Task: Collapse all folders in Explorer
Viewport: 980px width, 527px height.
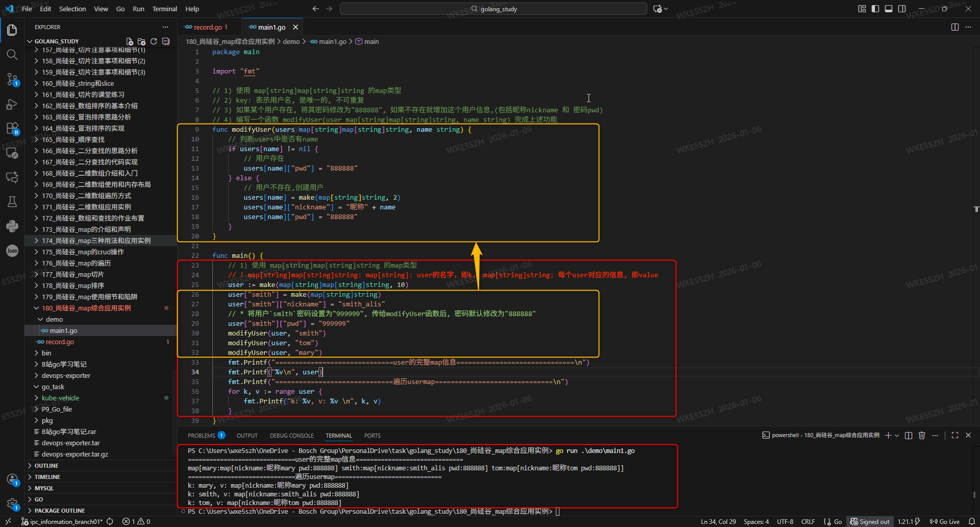Action: click(166, 41)
